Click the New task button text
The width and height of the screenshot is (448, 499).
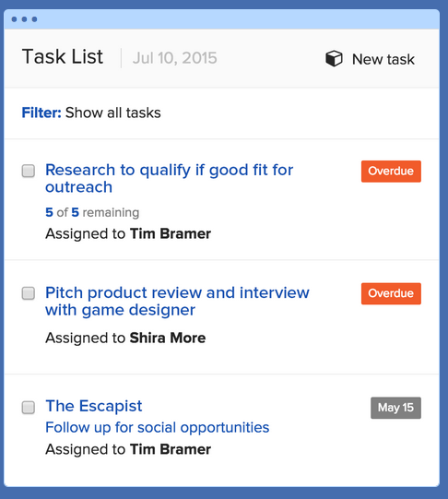[x=383, y=59]
